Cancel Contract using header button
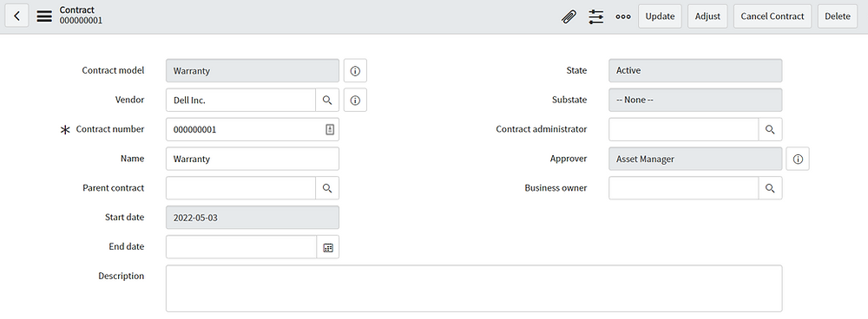The height and width of the screenshot is (319, 868). [773, 16]
